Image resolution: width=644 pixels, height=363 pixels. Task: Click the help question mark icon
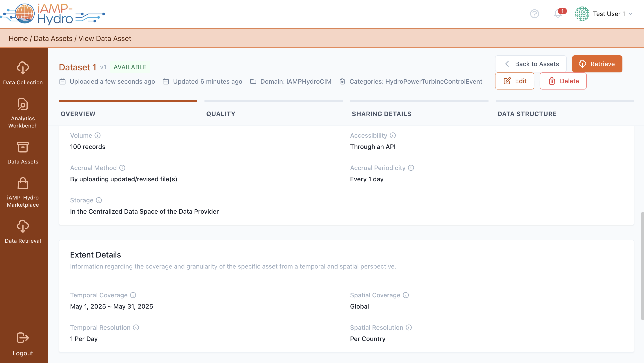534,13
